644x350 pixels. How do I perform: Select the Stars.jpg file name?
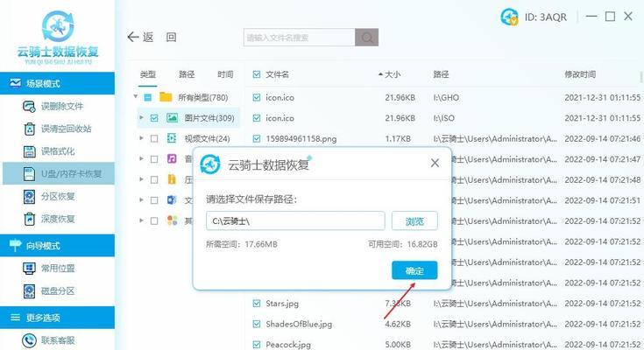coord(282,304)
